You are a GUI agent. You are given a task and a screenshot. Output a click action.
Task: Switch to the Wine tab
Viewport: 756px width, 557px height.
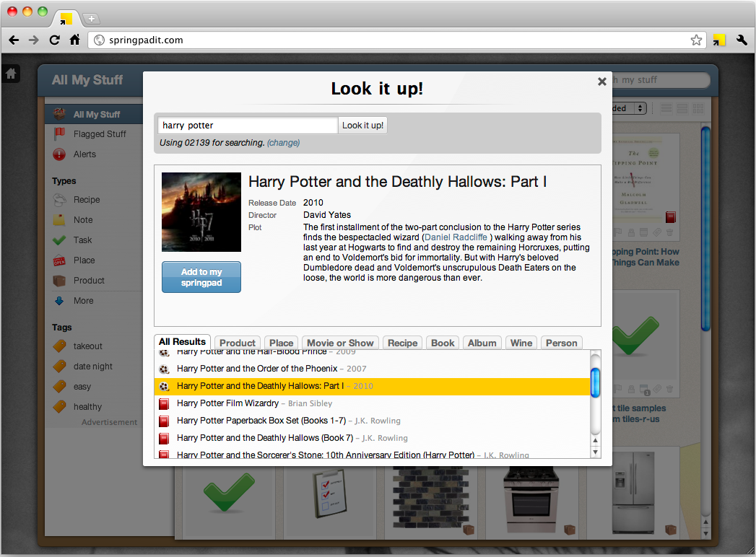pos(521,343)
